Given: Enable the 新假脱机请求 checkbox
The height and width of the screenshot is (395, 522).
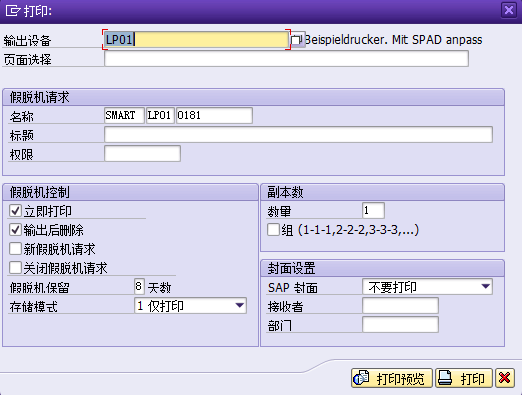Looking at the screenshot, I should coord(15,249).
